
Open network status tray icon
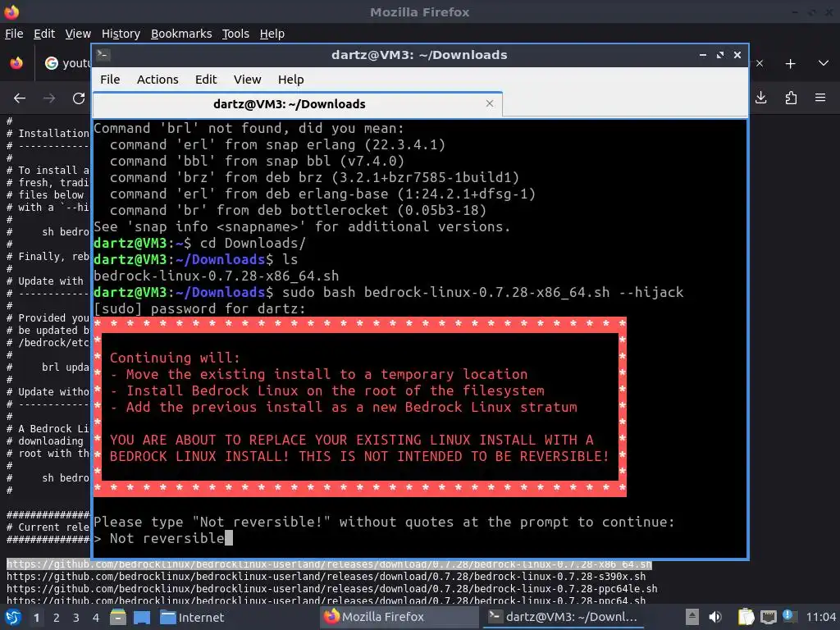[x=769, y=617]
